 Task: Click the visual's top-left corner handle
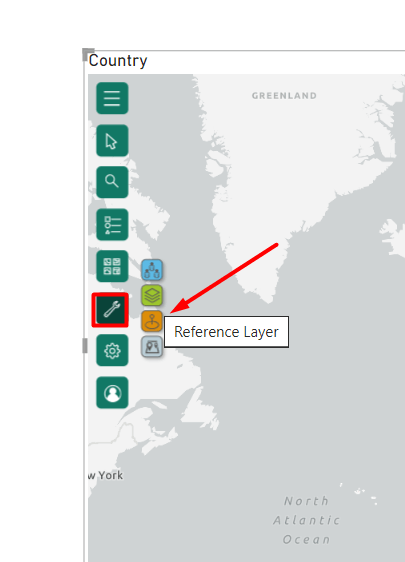point(87,54)
